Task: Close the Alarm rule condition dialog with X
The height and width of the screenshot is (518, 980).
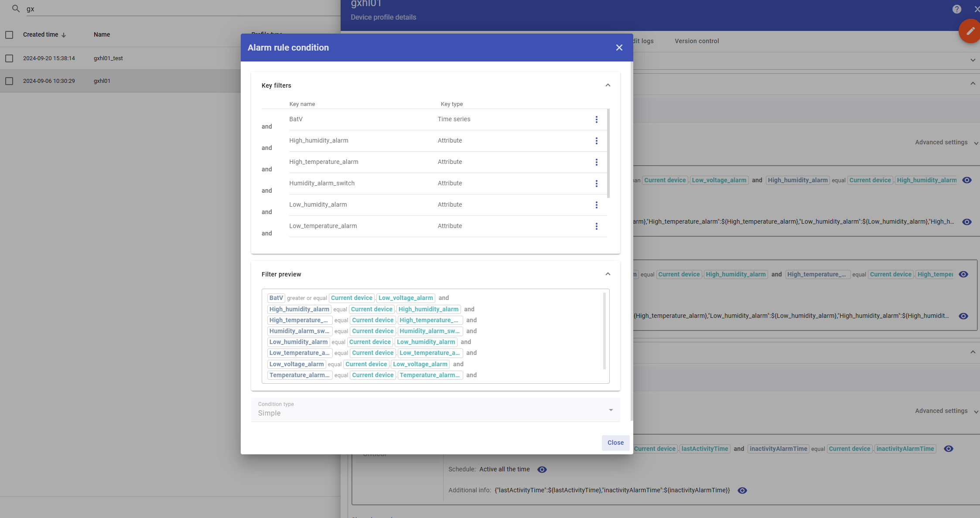Action: coord(619,48)
